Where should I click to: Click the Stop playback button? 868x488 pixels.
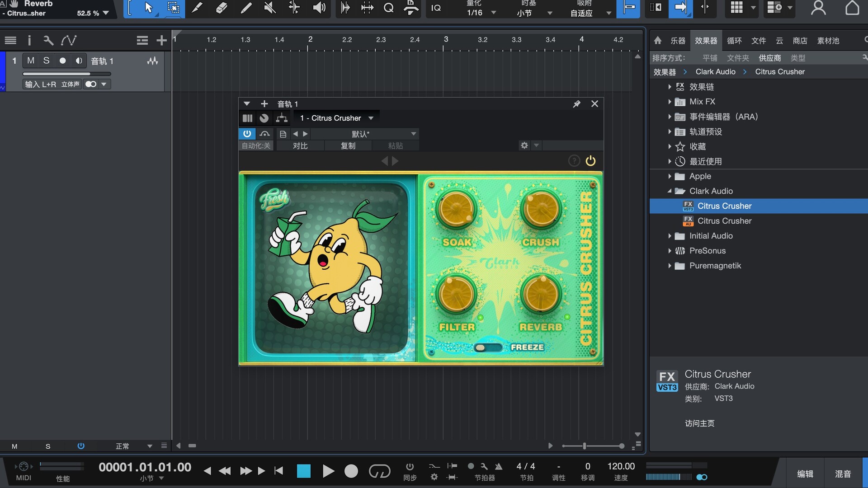[x=304, y=471]
